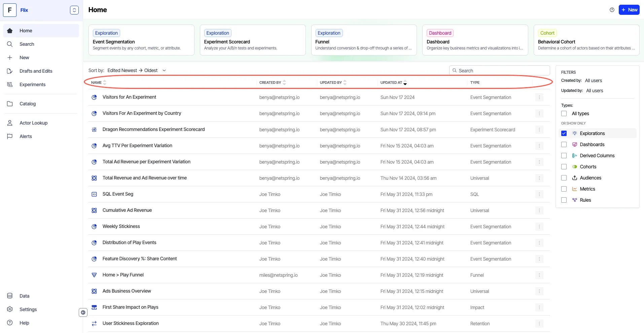The image size is (644, 333).
Task: Open the help question mark icon near New
Action: 612,10
